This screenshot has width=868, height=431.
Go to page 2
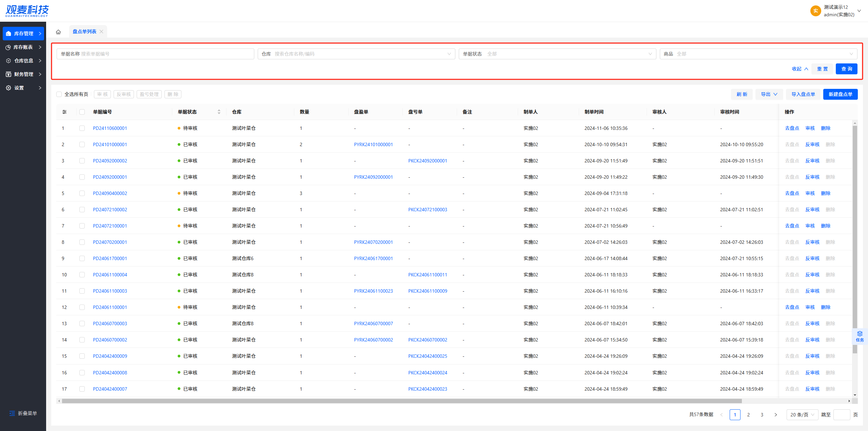(x=748, y=415)
